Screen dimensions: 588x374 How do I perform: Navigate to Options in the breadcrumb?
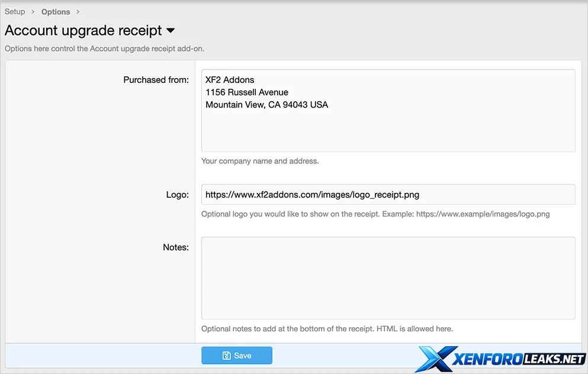click(x=56, y=12)
